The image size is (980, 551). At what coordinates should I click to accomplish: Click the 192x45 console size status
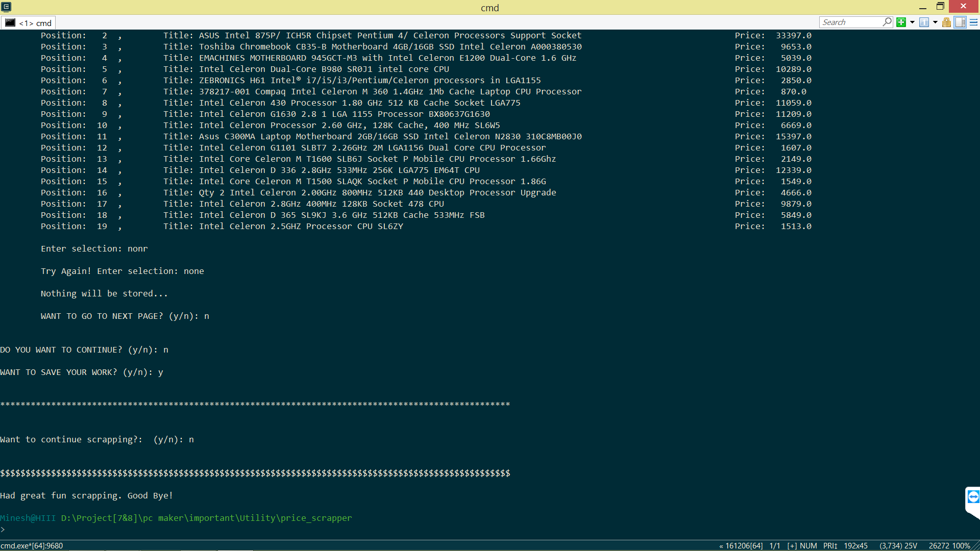tap(855, 546)
